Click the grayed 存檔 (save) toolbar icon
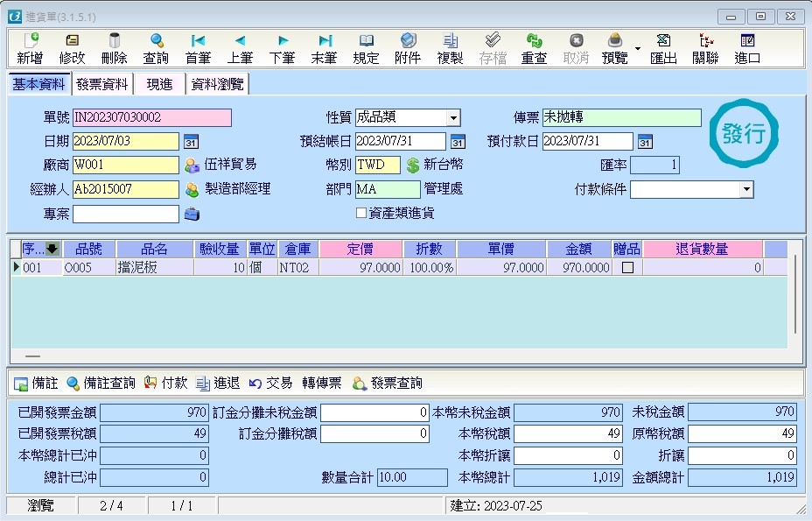Image resolution: width=812 pixels, height=521 pixels. (x=493, y=49)
